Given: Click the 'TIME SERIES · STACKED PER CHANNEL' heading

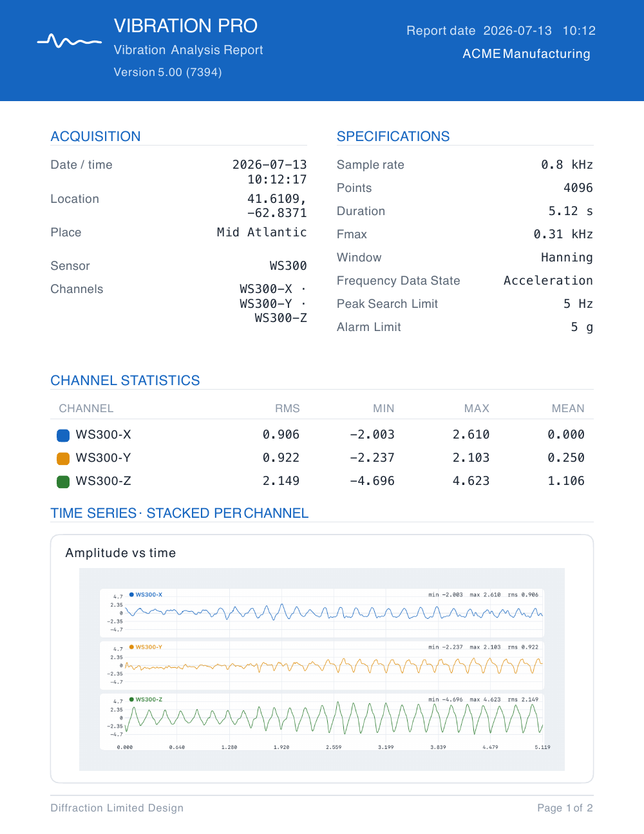Looking at the screenshot, I should 180,513.
